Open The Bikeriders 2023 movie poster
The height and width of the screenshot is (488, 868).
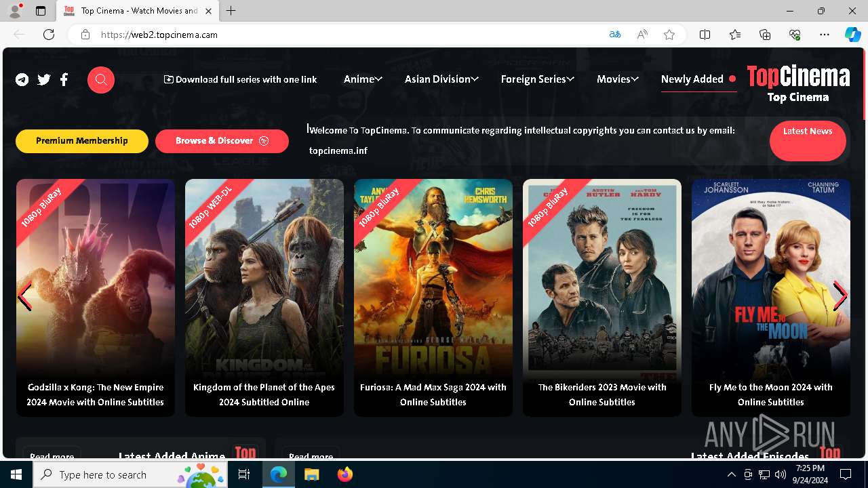(602, 298)
